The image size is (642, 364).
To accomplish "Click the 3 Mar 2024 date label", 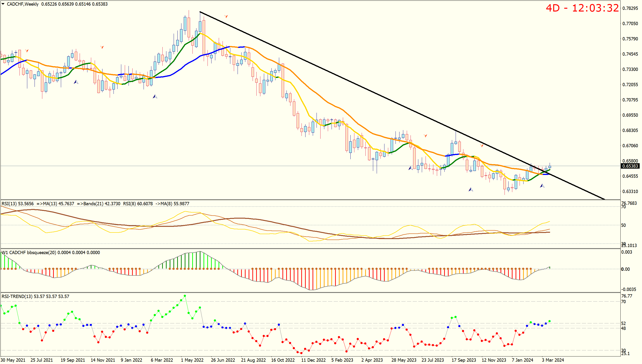I will [553, 360].
